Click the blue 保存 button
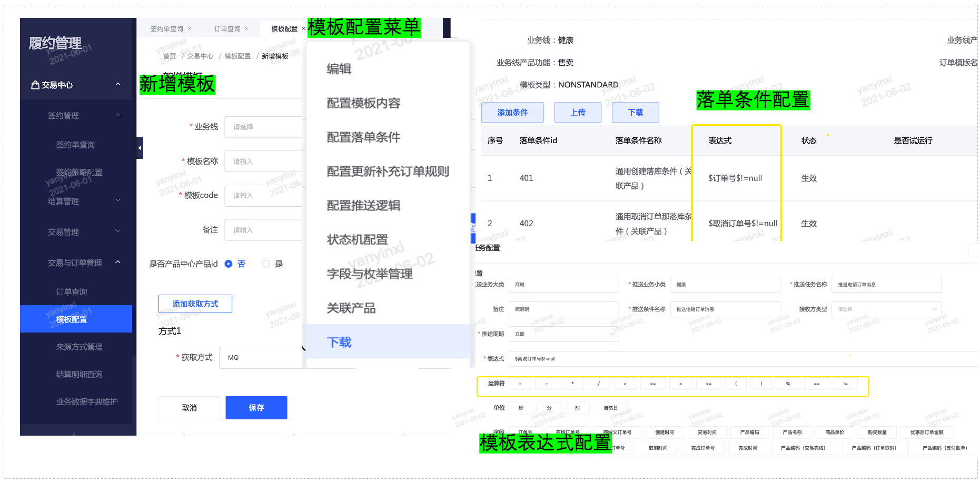 (x=256, y=408)
